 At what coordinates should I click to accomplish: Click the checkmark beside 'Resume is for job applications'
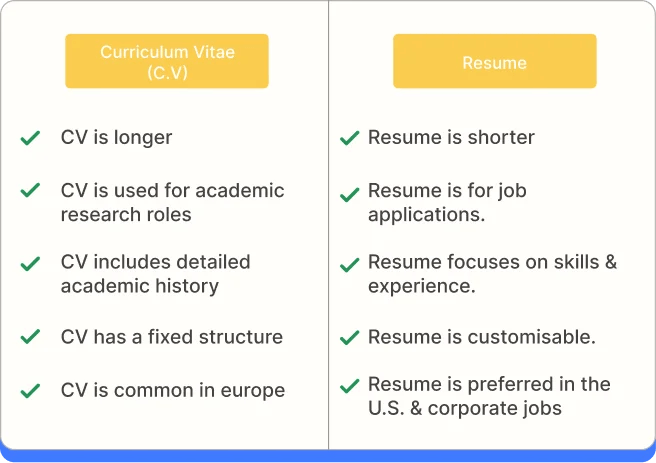pyautogui.click(x=349, y=195)
